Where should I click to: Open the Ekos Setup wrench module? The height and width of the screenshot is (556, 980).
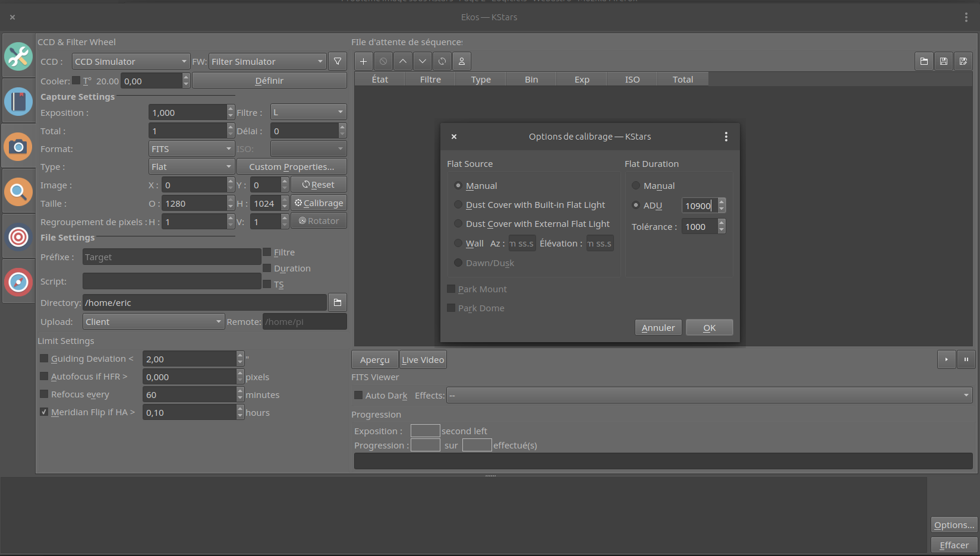click(18, 56)
